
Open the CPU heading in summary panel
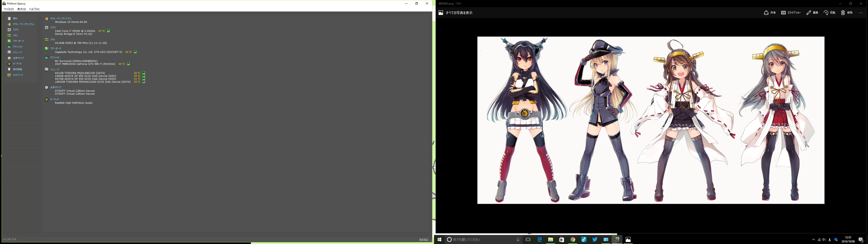(x=53, y=27)
